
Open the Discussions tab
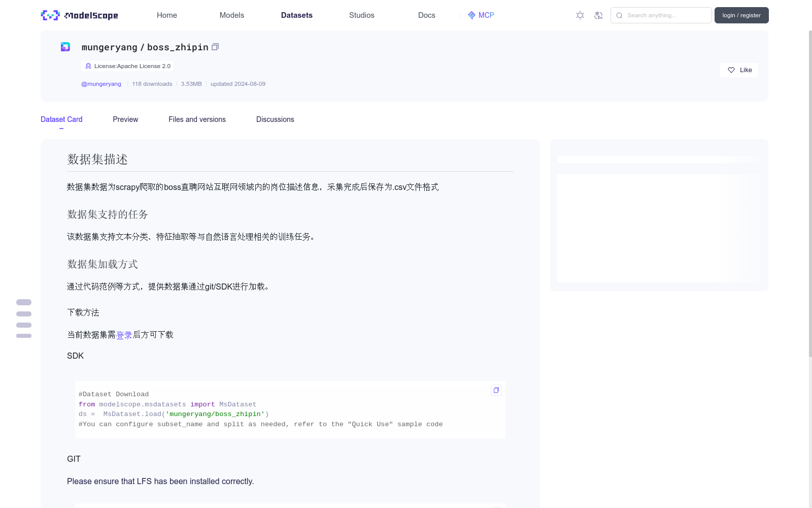[x=275, y=119]
